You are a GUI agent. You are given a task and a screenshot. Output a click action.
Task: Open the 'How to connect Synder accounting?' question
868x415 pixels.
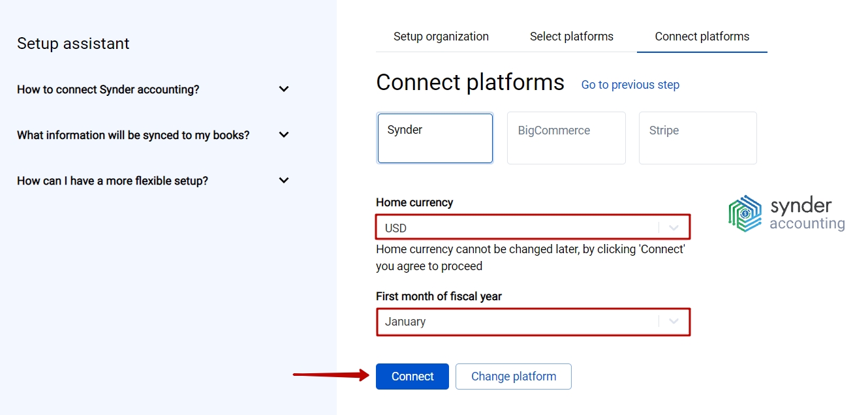[x=108, y=89]
